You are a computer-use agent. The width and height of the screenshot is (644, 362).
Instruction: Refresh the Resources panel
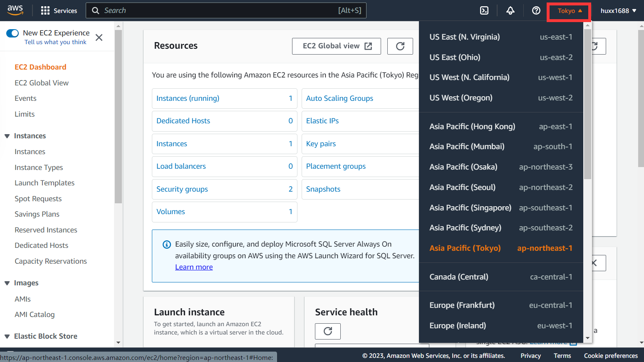click(x=400, y=46)
